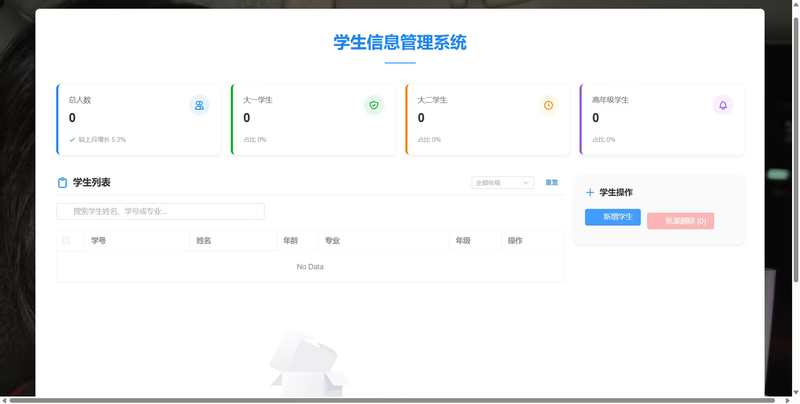The height and width of the screenshot is (404, 800).
Task: Click the green shield icon on 大一学生 card
Action: pos(374,105)
